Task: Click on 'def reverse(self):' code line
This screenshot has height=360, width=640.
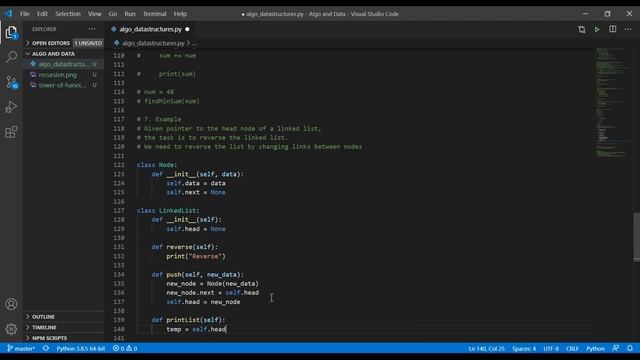Action: (184, 247)
